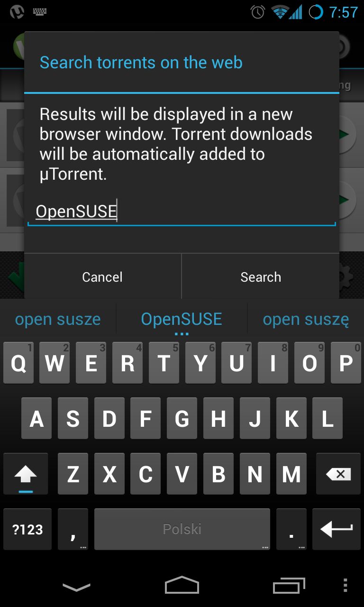The height and width of the screenshot is (607, 364).
Task: Tap the comma key
Action: (73, 529)
